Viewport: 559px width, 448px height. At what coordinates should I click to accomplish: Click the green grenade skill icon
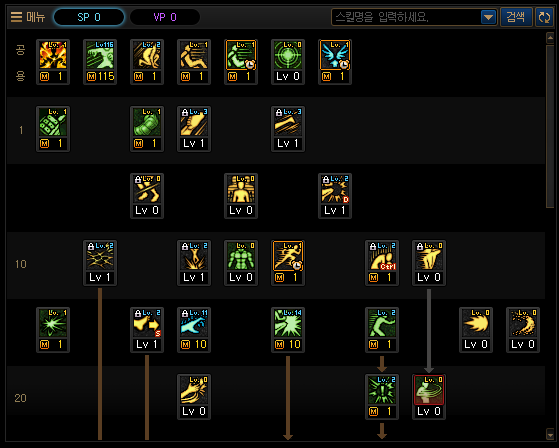click(53, 122)
